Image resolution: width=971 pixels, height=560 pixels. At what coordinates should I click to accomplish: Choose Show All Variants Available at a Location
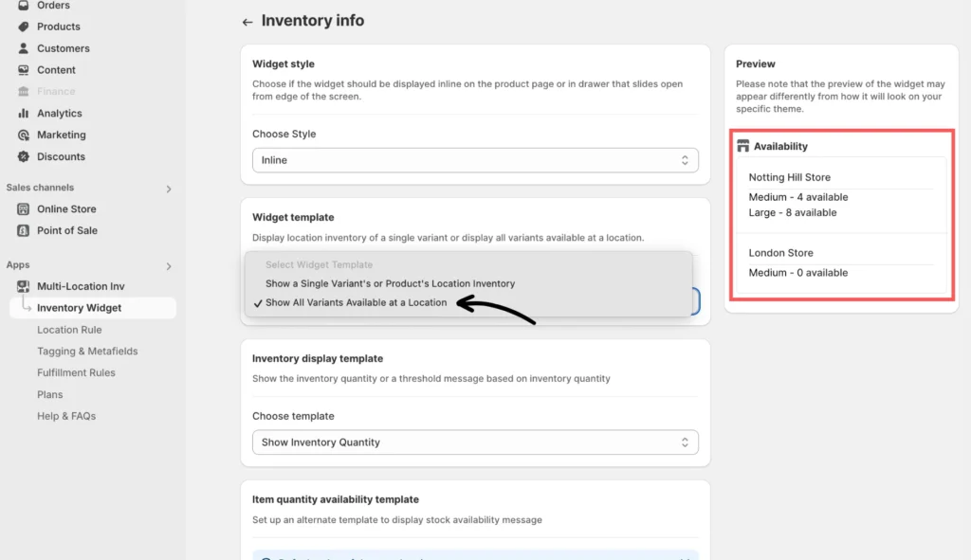(356, 303)
